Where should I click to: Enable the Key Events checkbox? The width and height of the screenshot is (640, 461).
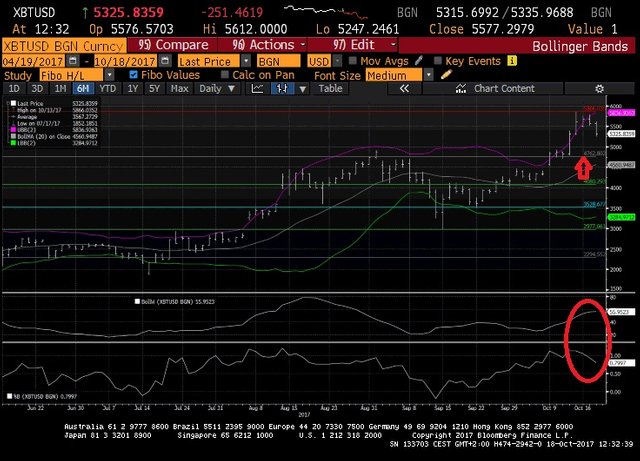[438, 61]
